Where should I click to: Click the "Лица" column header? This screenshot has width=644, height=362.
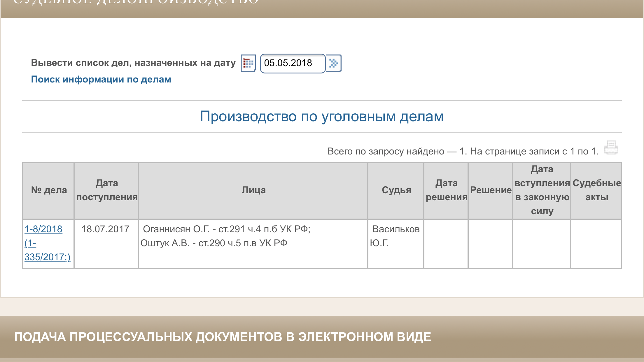[x=253, y=190]
